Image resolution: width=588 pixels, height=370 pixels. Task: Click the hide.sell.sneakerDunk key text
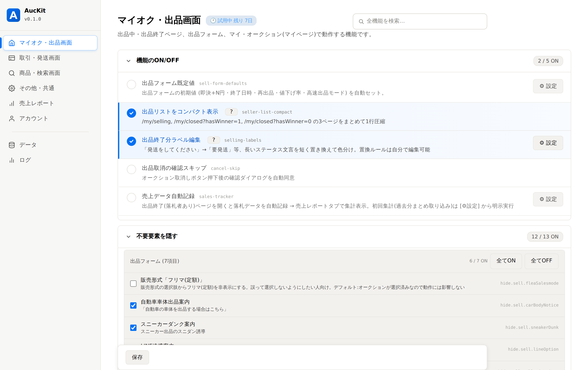pyautogui.click(x=532, y=327)
